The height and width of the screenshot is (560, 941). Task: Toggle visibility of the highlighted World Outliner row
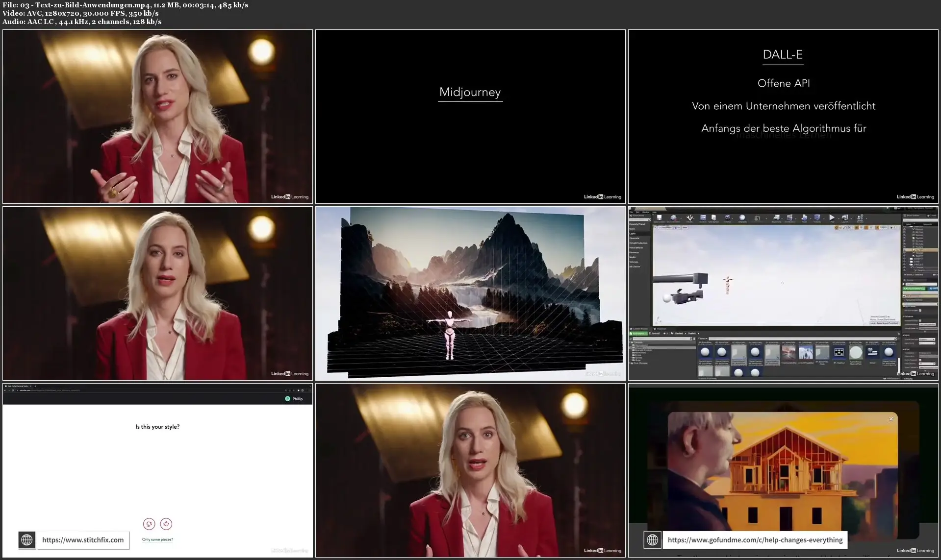coord(905,250)
